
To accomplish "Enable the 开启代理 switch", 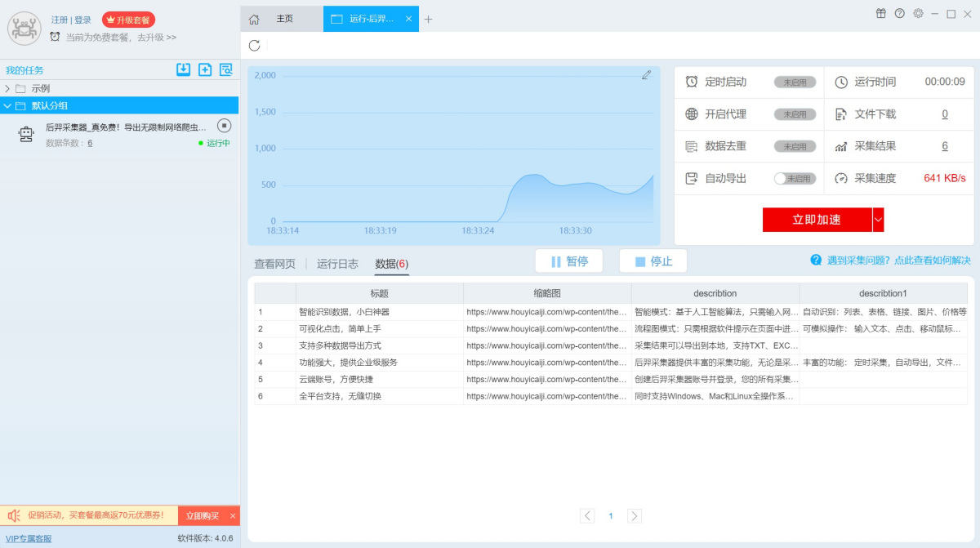I will click(795, 114).
